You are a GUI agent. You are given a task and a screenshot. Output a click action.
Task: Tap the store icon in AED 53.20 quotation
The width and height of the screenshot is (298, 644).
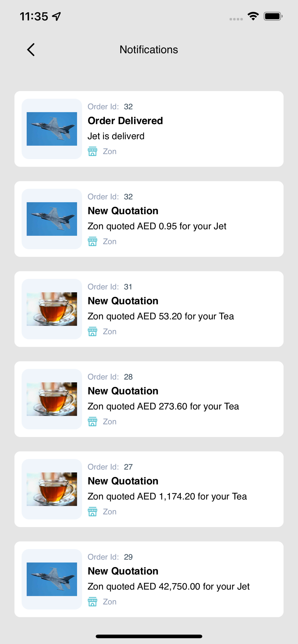pyautogui.click(x=93, y=332)
